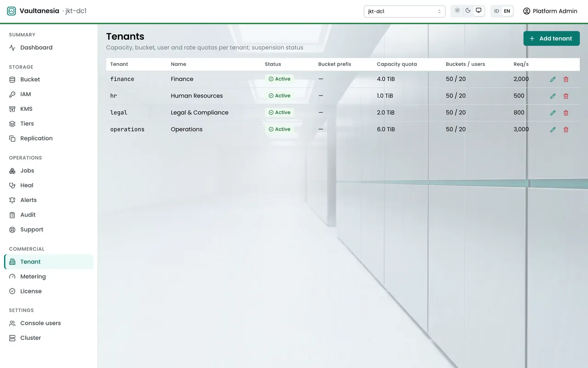The image size is (588, 368).
Task: Open the Bucket page
Action: 49,80
